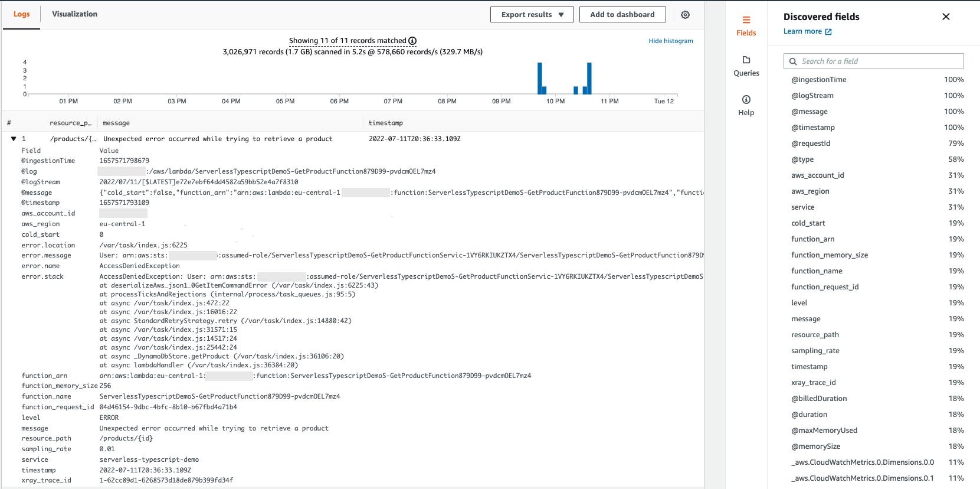Click magnifier icon in field search box
This screenshot has width=980, height=489.
pyautogui.click(x=793, y=61)
